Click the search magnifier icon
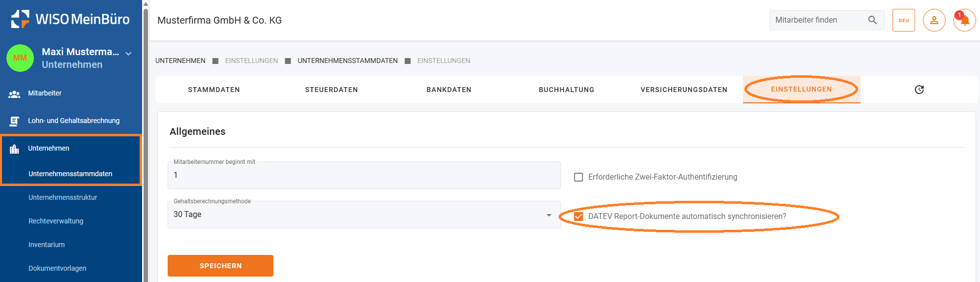The image size is (980, 282). [x=872, y=20]
